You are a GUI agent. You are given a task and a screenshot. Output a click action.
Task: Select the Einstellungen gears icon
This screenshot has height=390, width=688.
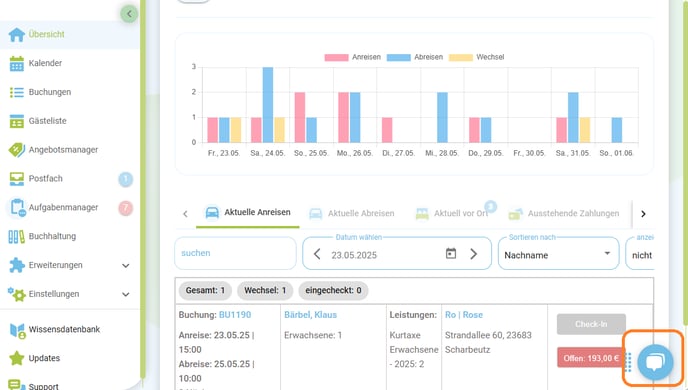17,294
